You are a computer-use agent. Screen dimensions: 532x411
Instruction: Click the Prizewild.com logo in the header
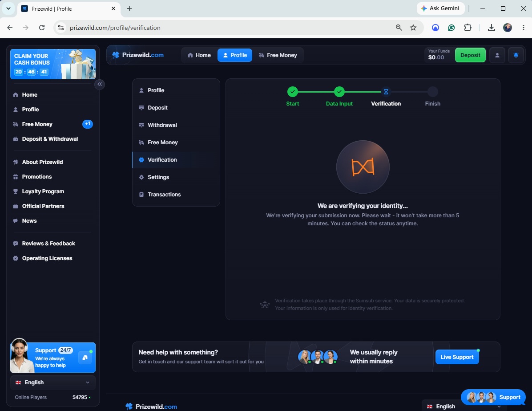[138, 55]
